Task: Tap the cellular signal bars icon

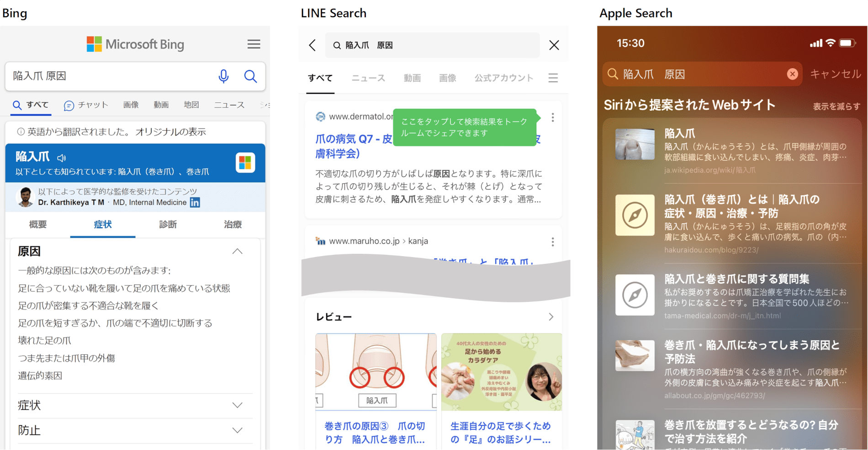Action: pyautogui.click(x=815, y=43)
